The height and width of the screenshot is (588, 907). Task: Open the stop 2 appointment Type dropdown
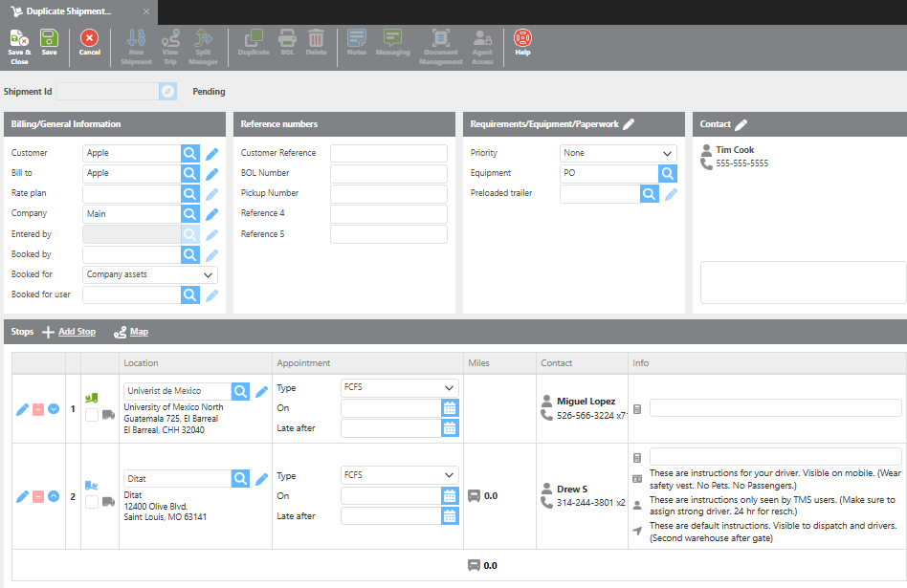[399, 475]
